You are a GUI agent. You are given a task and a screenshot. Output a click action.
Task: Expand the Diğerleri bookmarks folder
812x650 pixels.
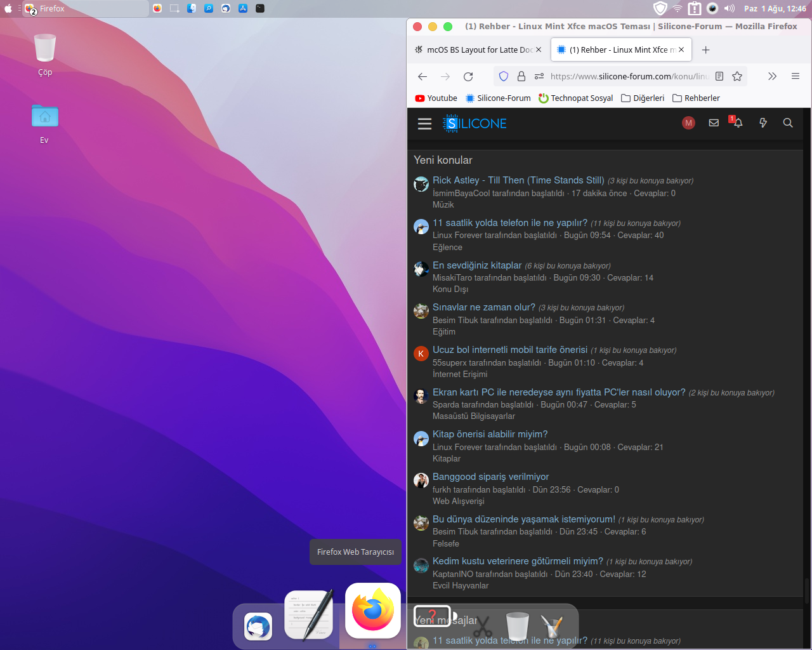click(x=643, y=98)
